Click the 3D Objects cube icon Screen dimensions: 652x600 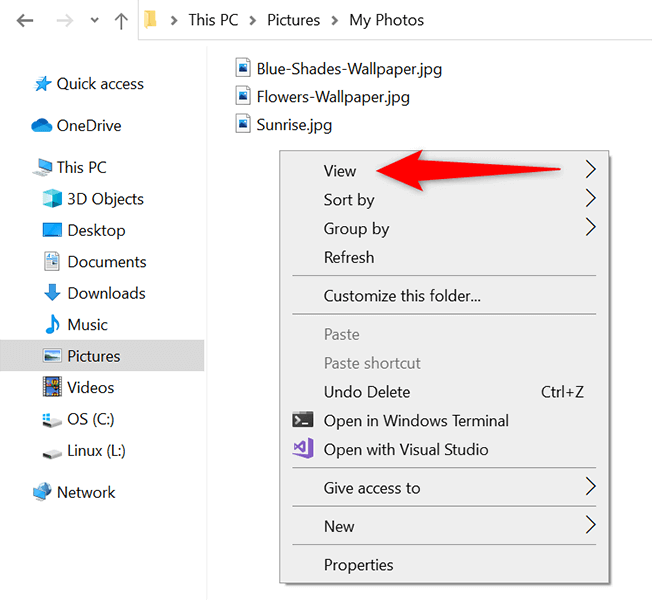tap(52, 199)
